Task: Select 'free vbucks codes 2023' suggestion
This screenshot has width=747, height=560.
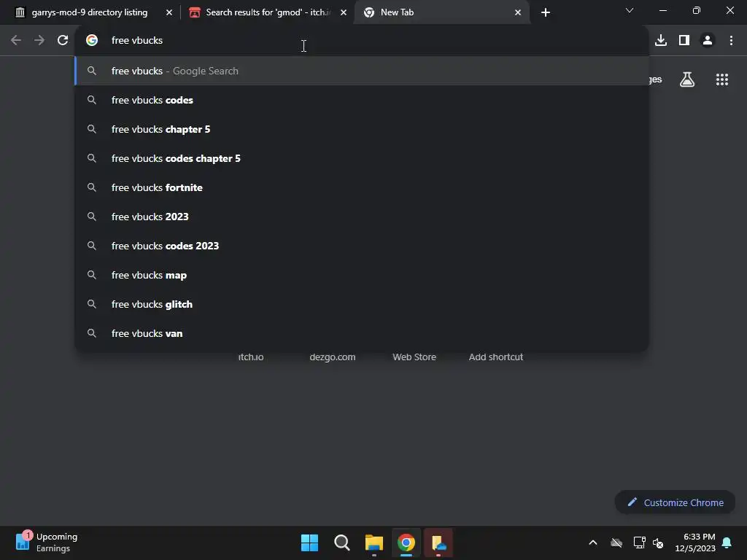Action: [362, 246]
